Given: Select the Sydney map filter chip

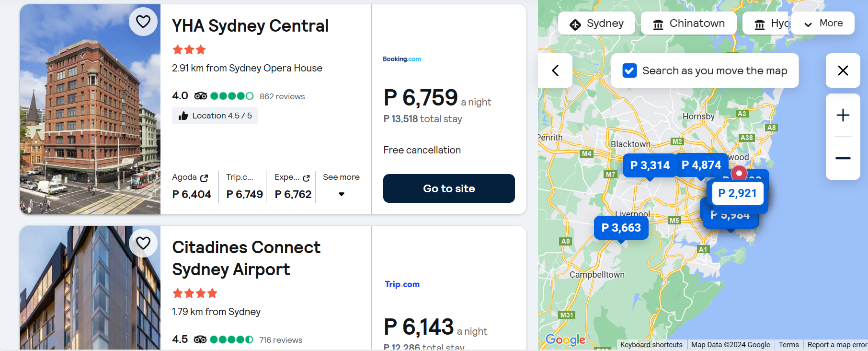Looking at the screenshot, I should click(596, 23).
